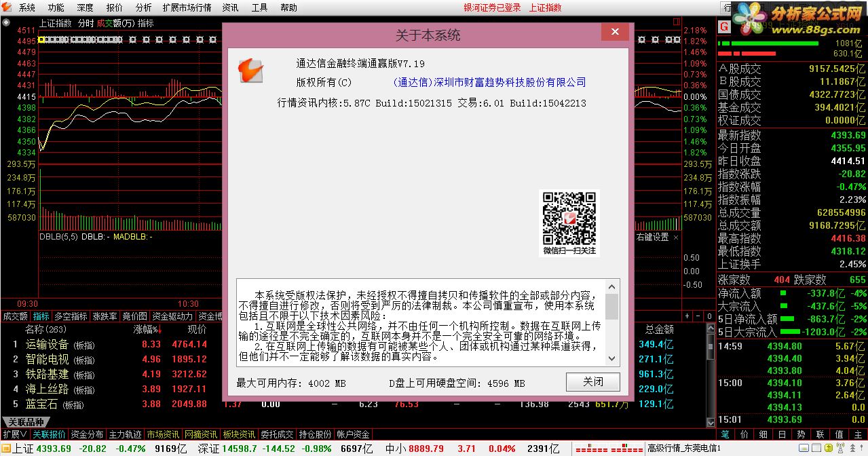Select the 持仓股份 bottom tab
This screenshot has height=456, width=868.
pyautogui.click(x=315, y=434)
